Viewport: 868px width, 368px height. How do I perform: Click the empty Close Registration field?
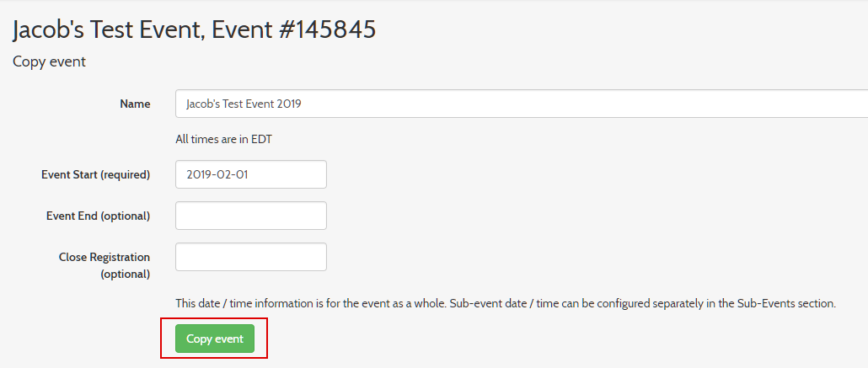[x=250, y=257]
